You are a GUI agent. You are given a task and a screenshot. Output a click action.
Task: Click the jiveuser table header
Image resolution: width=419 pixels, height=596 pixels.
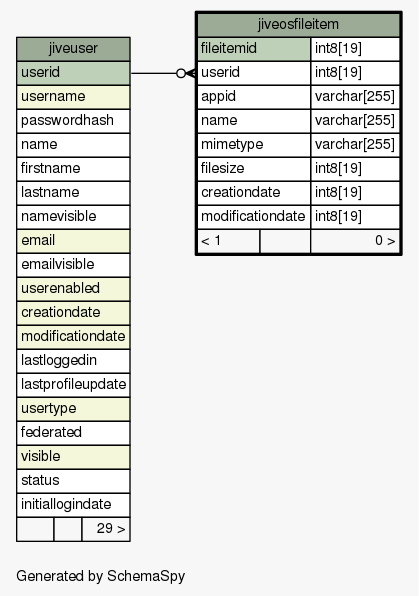pos(73,49)
